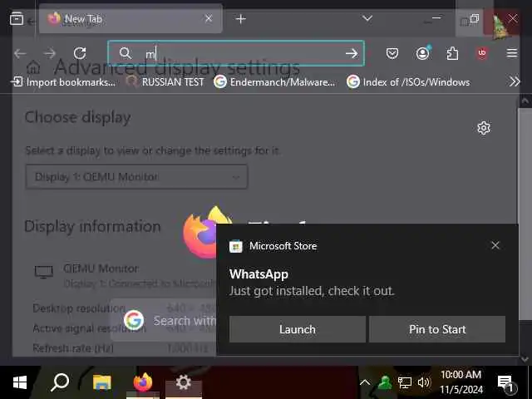532x399 pixels.
Task: Open the Pocket save icon
Action: (392, 53)
